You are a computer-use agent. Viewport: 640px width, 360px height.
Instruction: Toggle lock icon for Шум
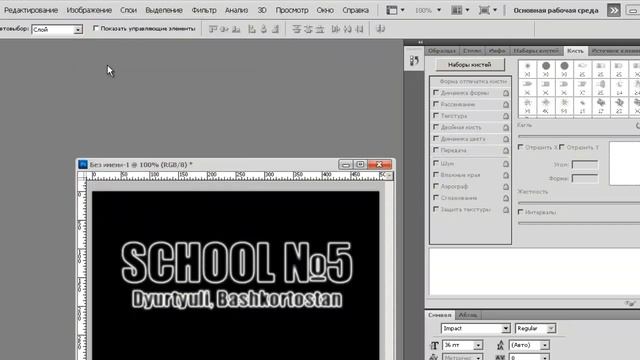tap(506, 164)
